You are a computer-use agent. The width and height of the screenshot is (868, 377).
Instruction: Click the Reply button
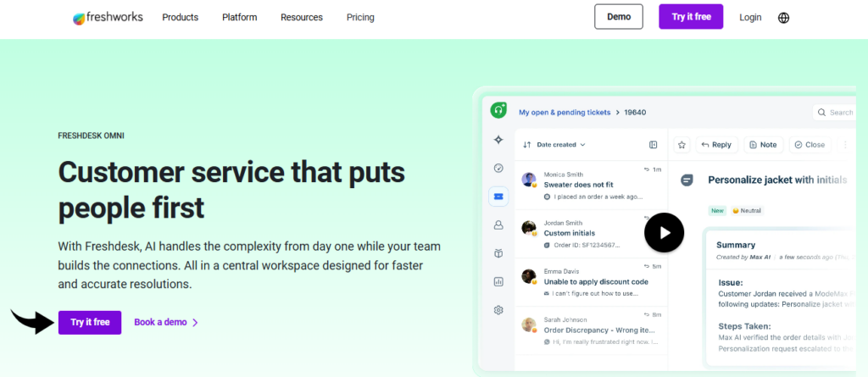click(716, 145)
